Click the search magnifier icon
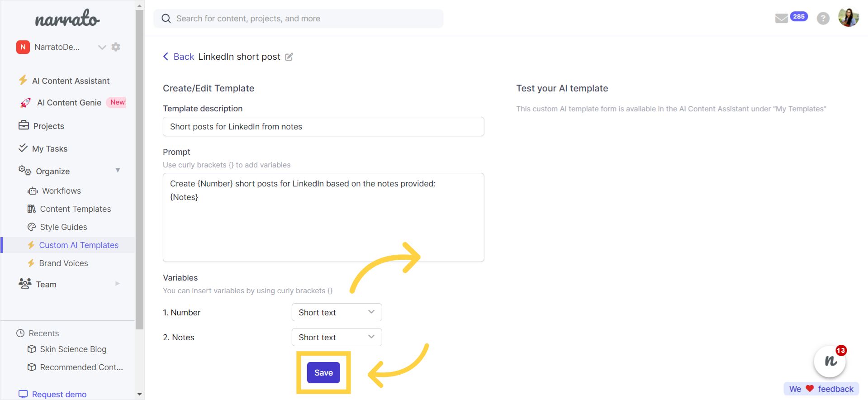868x400 pixels. pyautogui.click(x=166, y=19)
